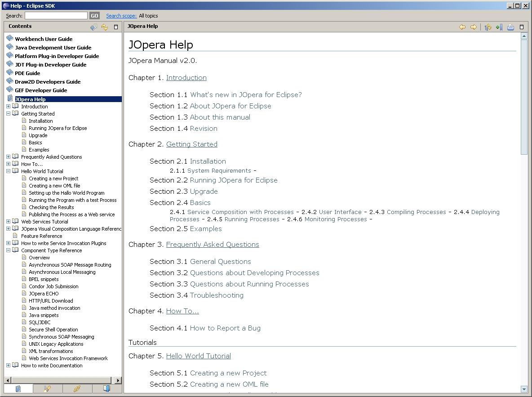Click the GO search button
532x397 pixels.
coord(94,16)
